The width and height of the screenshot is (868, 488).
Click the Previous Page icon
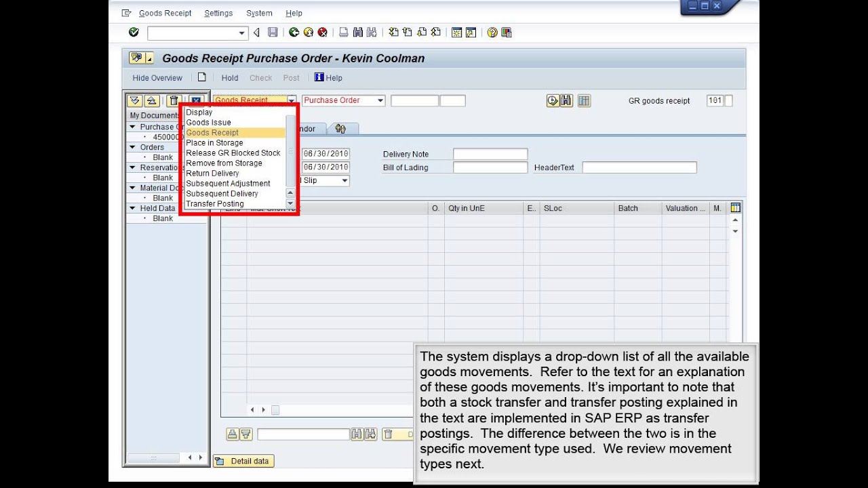408,33
